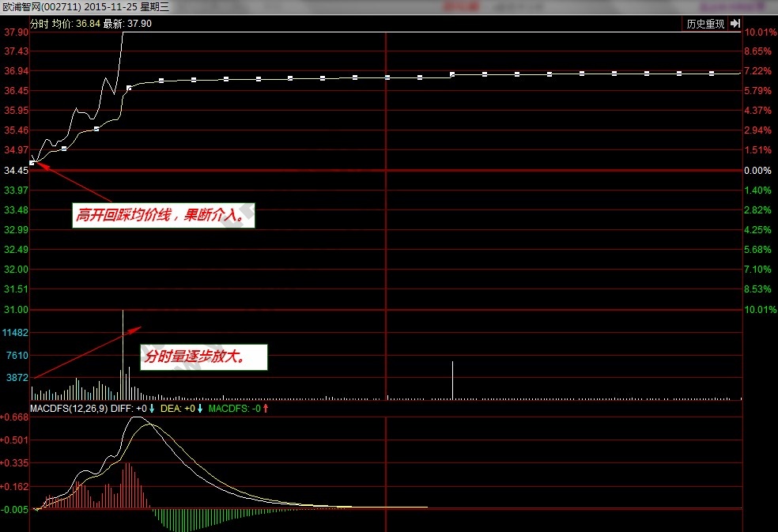Click the red up arrow after MACDFS value
This screenshot has width=778, height=532.
[266, 409]
